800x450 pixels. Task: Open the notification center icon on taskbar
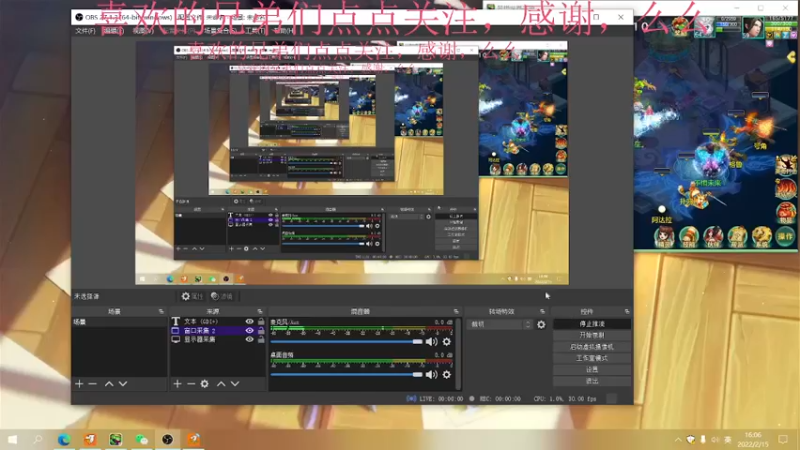click(x=783, y=439)
